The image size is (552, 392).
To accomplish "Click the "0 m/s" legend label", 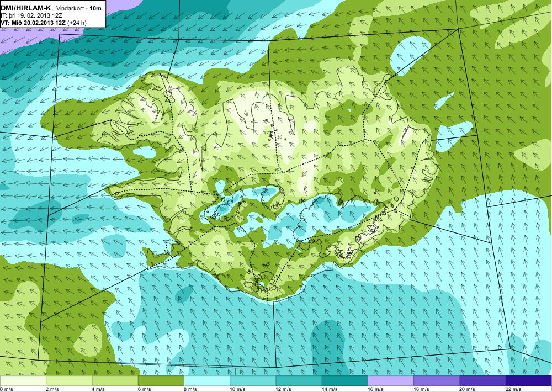I will 7,389.
